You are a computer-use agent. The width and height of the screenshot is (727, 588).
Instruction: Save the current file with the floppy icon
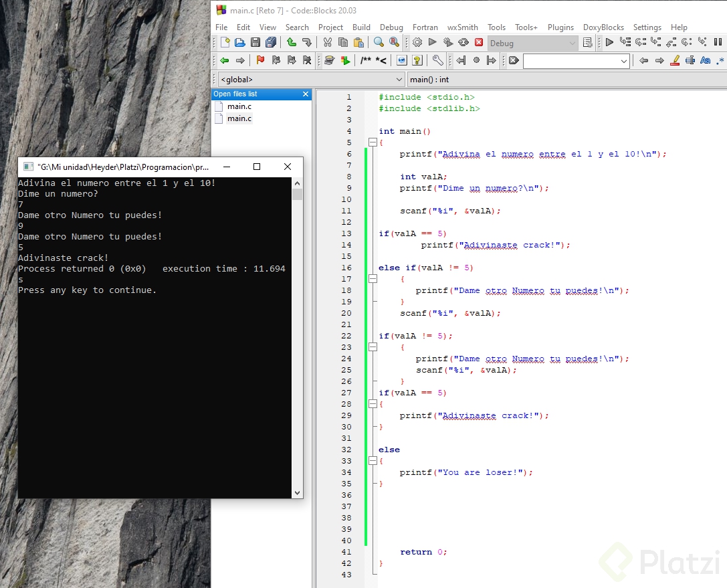[255, 43]
